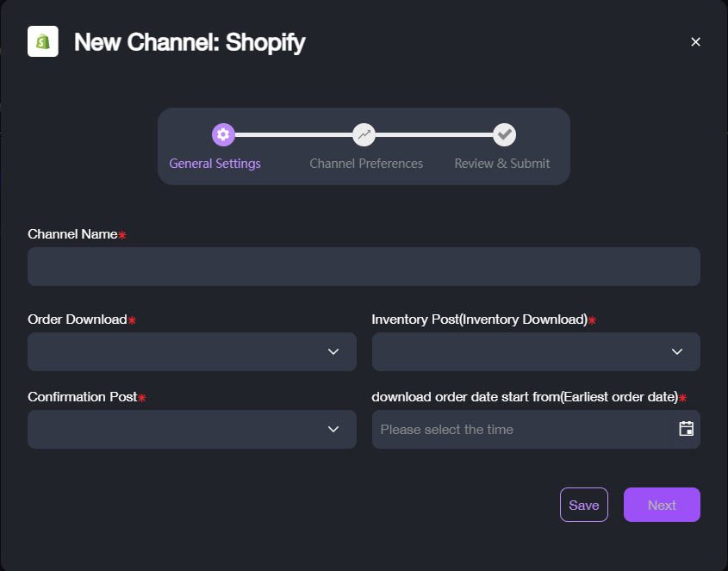Expand the Confirmation Post chevron arrow
Image resolution: width=728 pixels, height=571 pixels.
(333, 429)
